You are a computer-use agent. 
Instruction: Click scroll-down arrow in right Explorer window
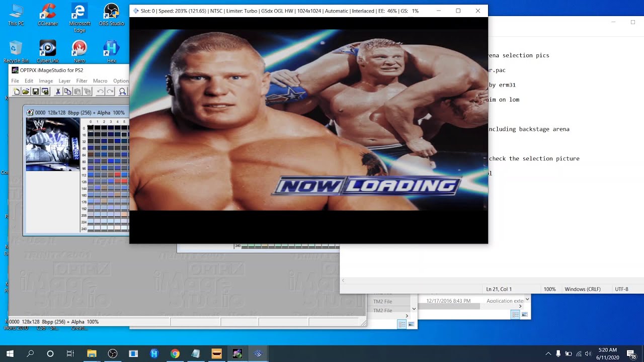pyautogui.click(x=527, y=300)
